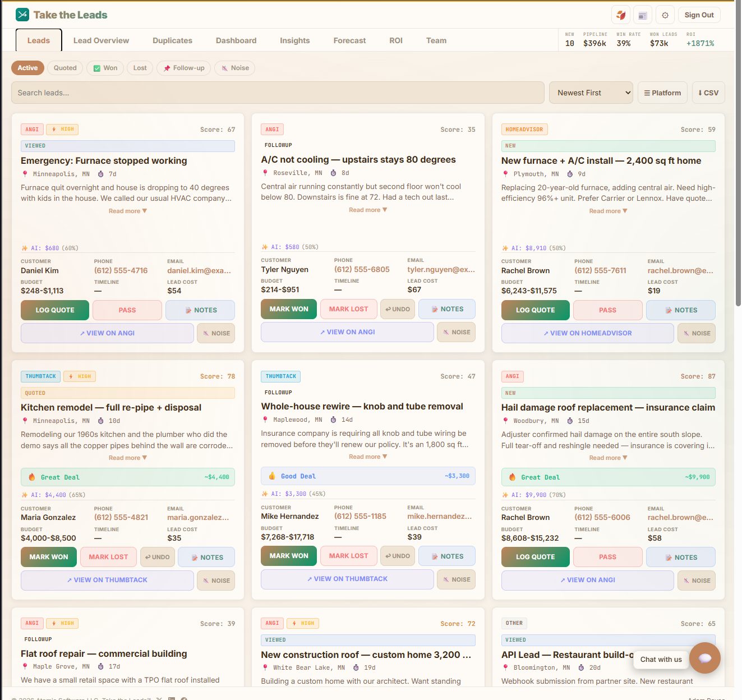742x700 pixels.
Task: Click the autumn leaf theme icon
Action: click(621, 15)
